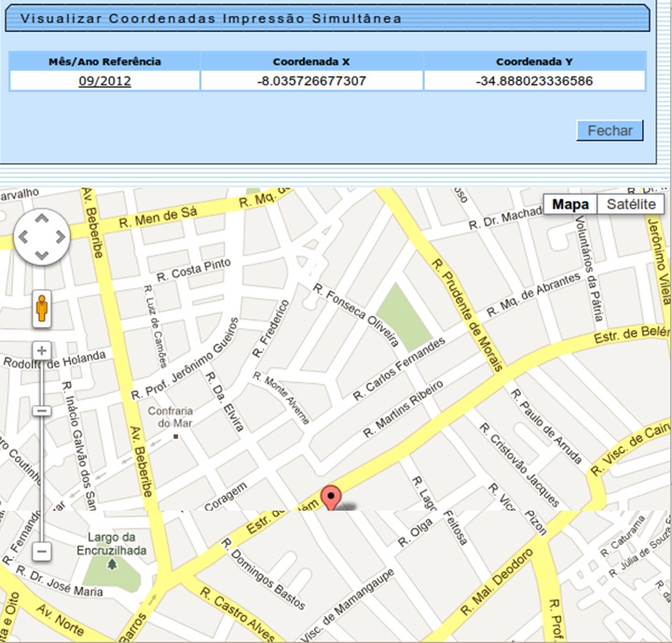Select the orange Street View pegman

42,308
